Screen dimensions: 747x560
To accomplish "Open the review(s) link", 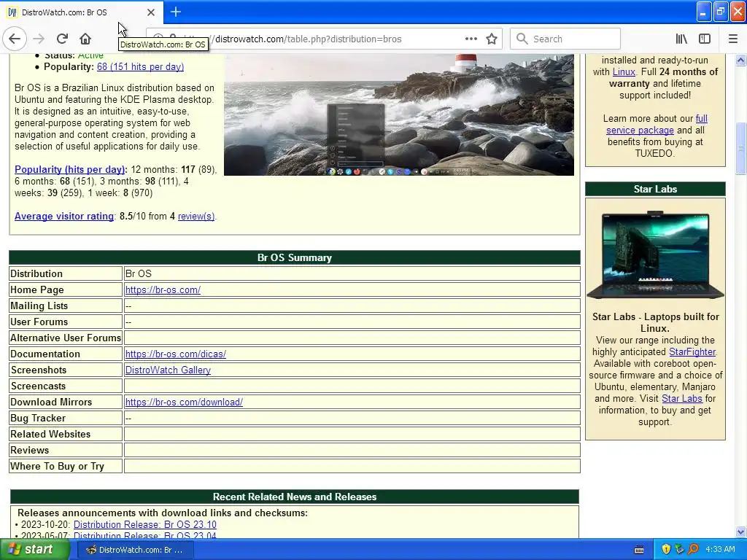I will (196, 216).
